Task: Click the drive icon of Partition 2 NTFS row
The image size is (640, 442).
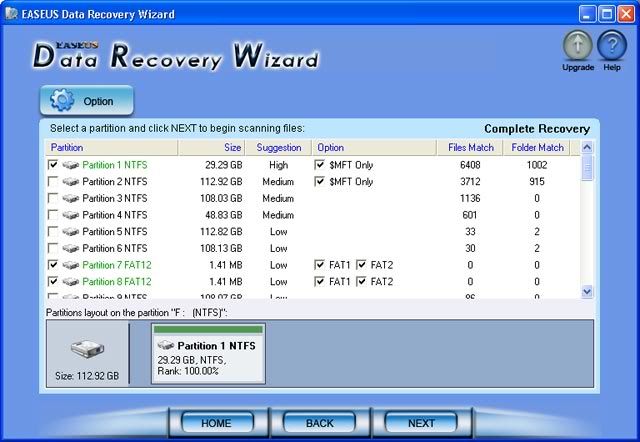Action: 71,182
